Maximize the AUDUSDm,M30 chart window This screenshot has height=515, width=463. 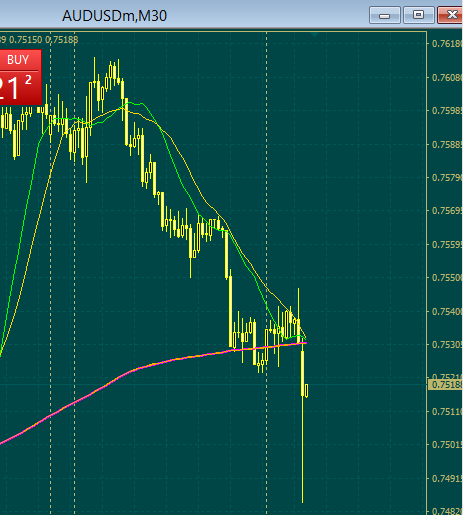pyautogui.click(x=419, y=15)
